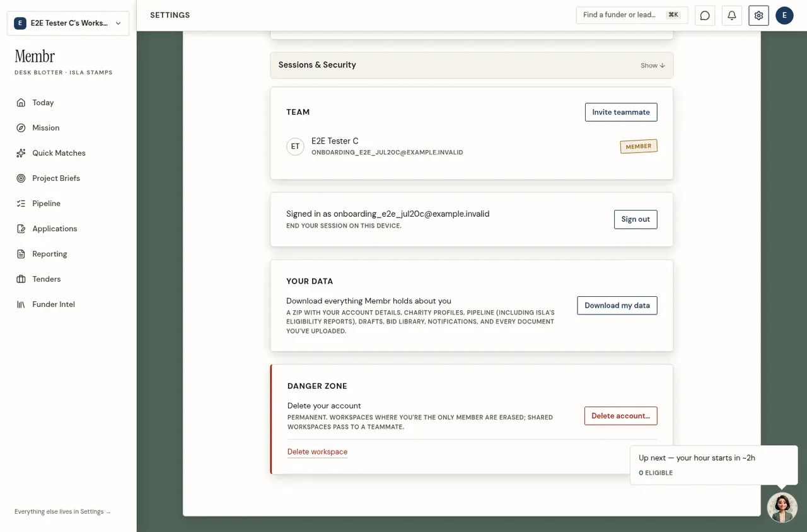
Task: Open the user avatar E menu
Action: click(x=784, y=15)
